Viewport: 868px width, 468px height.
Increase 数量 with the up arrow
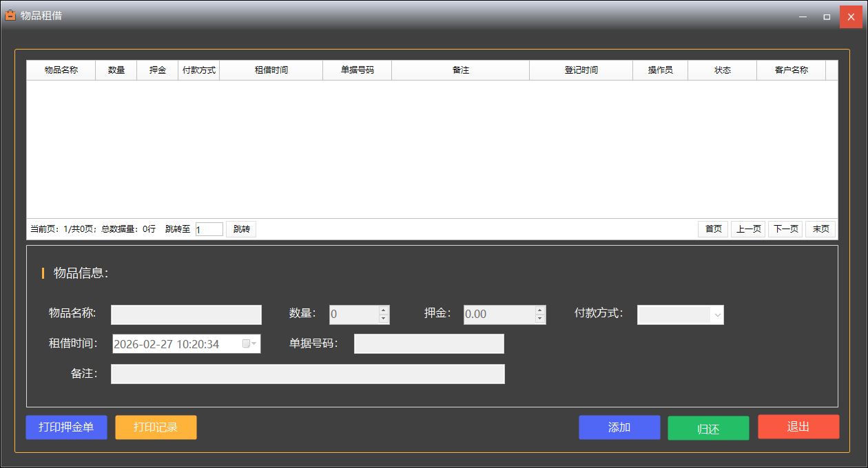coord(384,310)
